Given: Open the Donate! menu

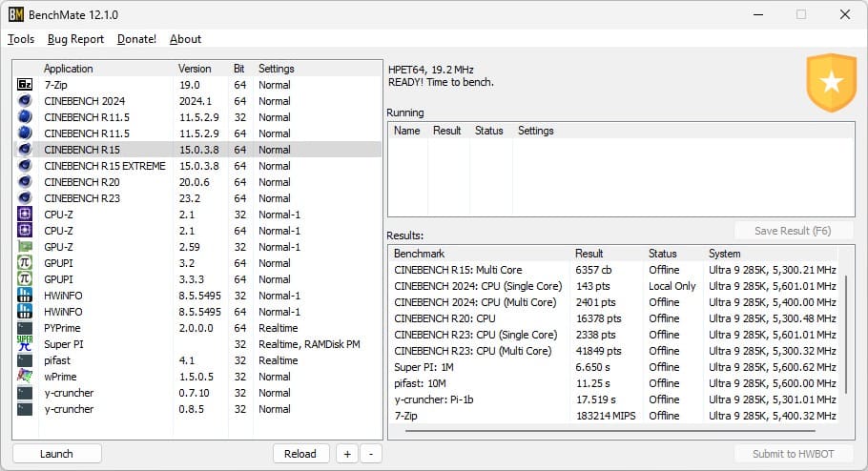Looking at the screenshot, I should 136,39.
